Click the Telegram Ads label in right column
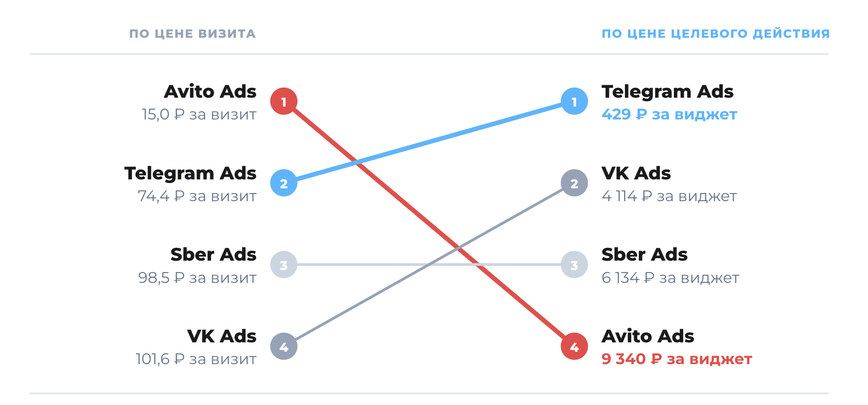This screenshot has height=405, width=868. point(667,92)
